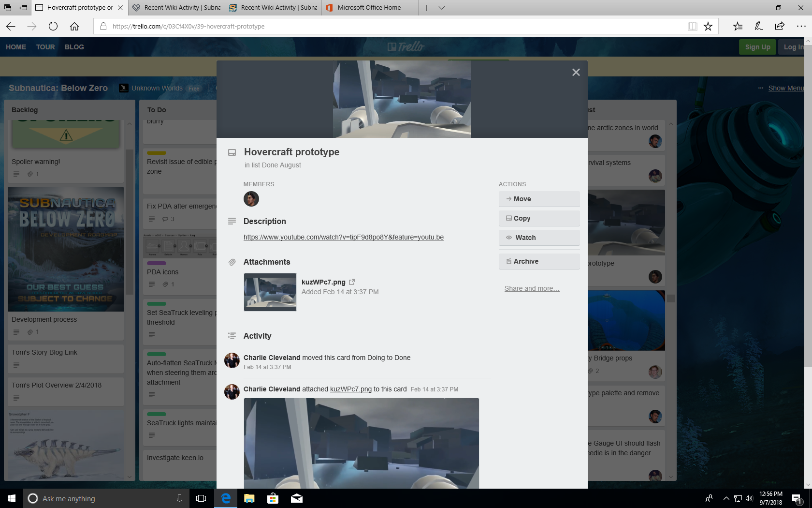Open the Action Center notifications icon
Viewport: 812px width, 508px height.
pos(797,498)
